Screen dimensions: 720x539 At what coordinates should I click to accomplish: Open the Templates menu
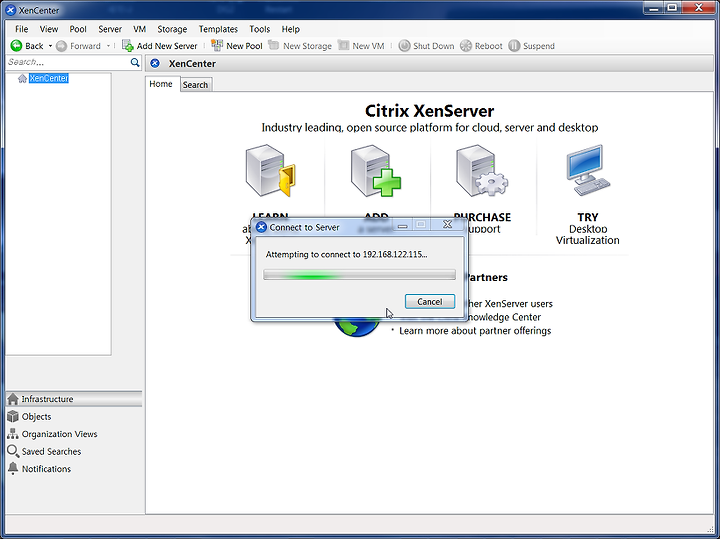[218, 29]
